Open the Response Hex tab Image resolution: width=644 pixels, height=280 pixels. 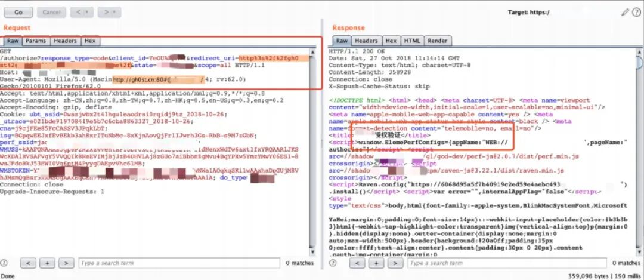click(391, 41)
